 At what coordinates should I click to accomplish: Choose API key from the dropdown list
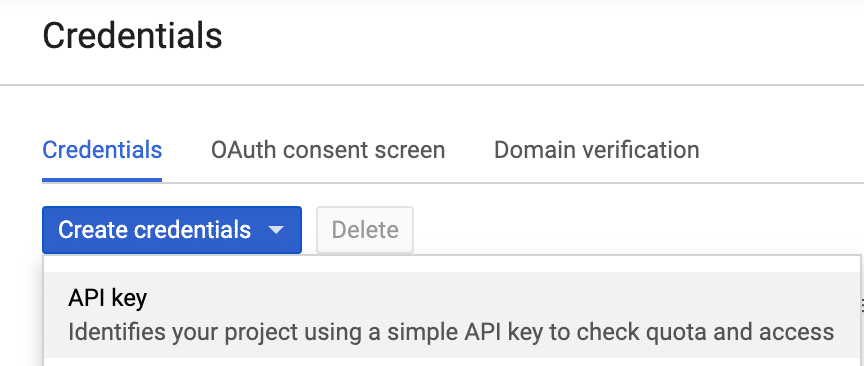452,315
